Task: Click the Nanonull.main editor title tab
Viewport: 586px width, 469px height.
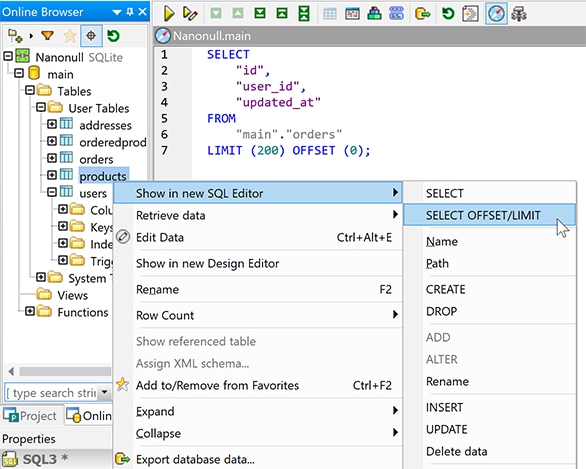Action: [204, 36]
